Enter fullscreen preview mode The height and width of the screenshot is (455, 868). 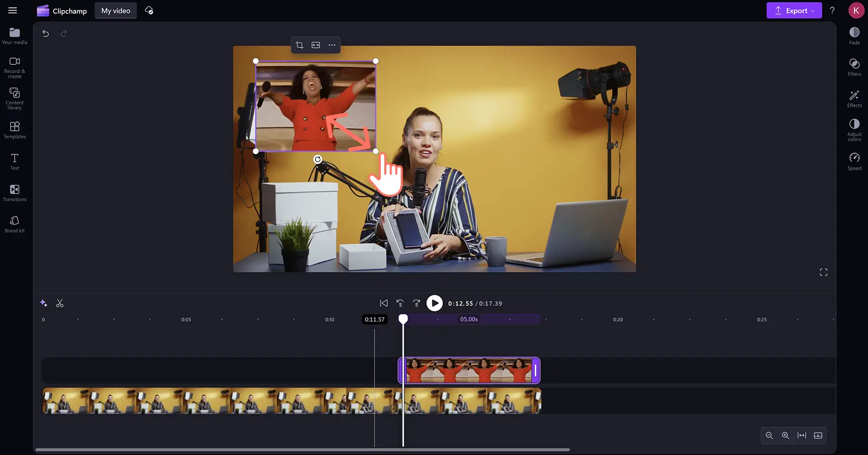[823, 272]
